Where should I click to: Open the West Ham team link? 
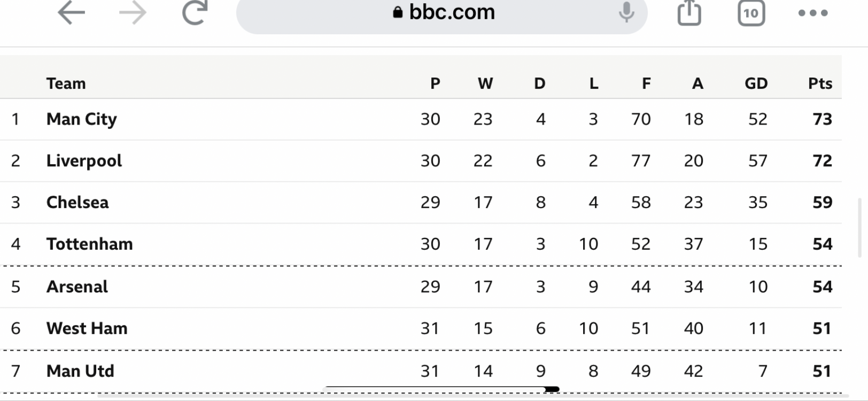tap(87, 329)
